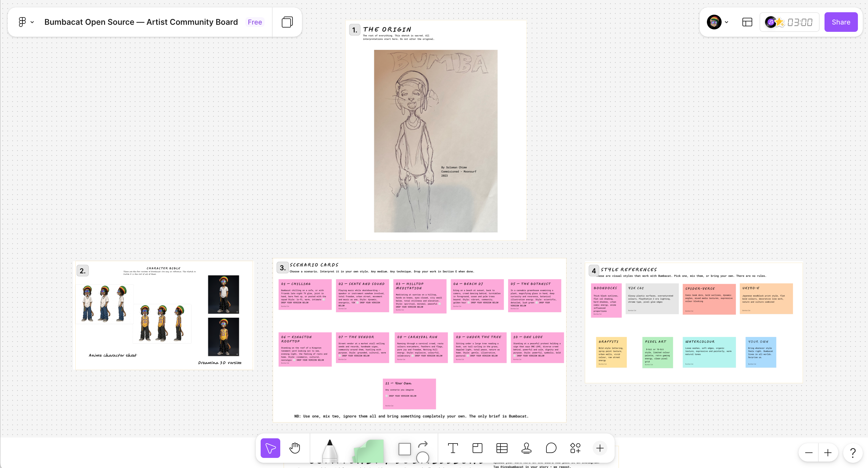The image size is (868, 468).
Task: Open the Help question mark
Action: tap(853, 453)
